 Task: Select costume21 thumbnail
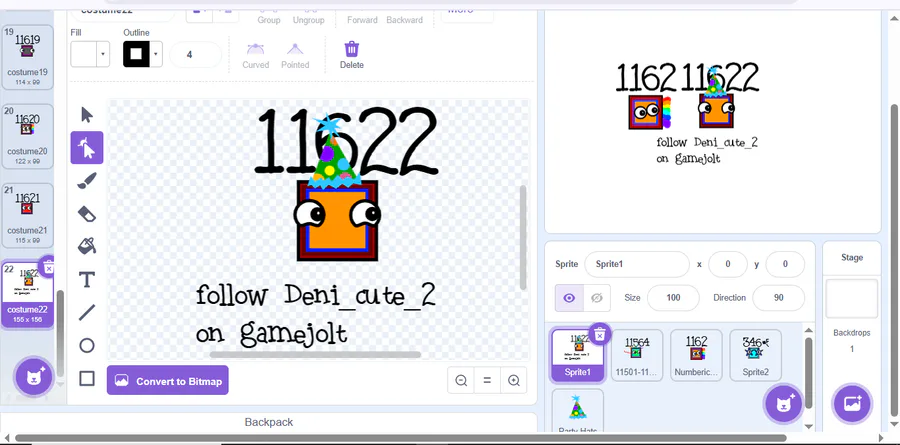(x=28, y=215)
